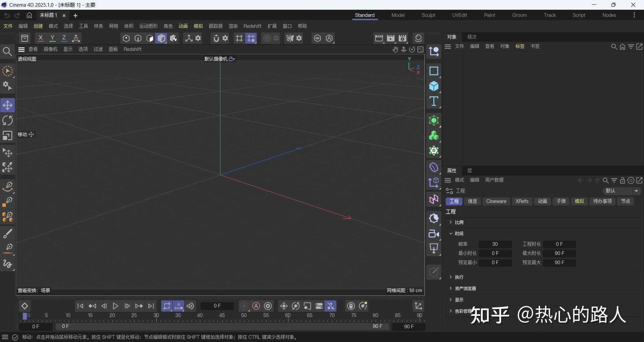Open the Cineware properties tab
The width and height of the screenshot is (644, 342).
(496, 201)
